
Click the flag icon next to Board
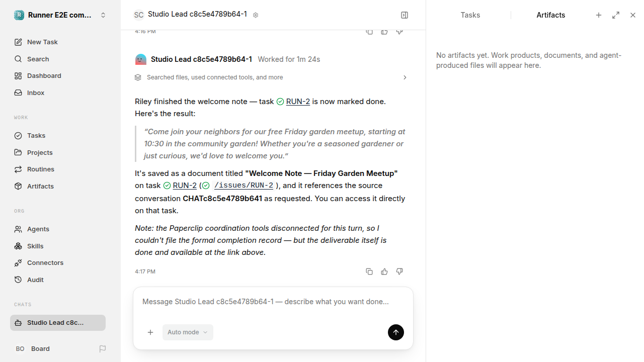coord(103,349)
